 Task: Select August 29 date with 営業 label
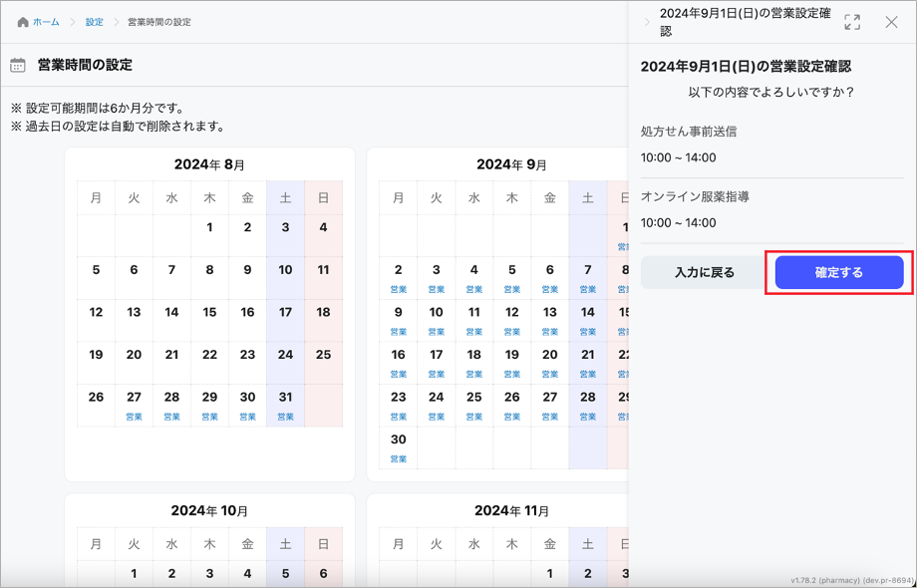[209, 405]
